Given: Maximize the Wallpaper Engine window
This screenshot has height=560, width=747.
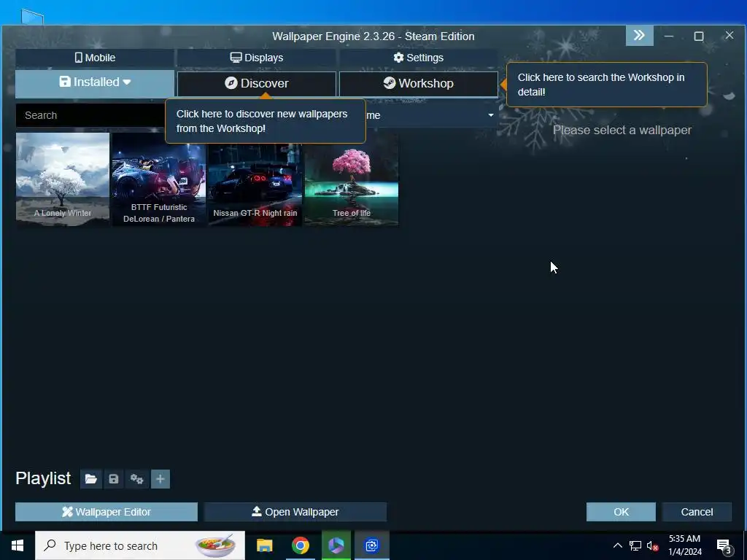Looking at the screenshot, I should (x=699, y=36).
